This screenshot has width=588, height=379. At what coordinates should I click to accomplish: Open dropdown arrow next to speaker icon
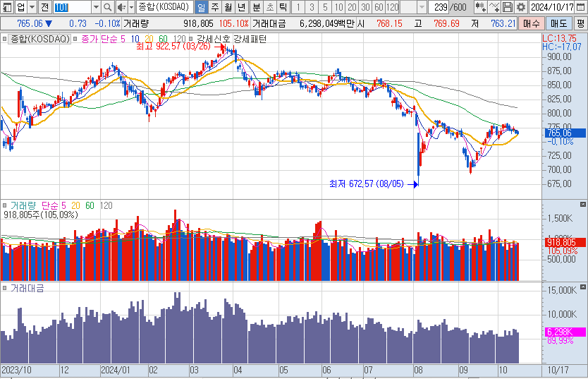131,7
